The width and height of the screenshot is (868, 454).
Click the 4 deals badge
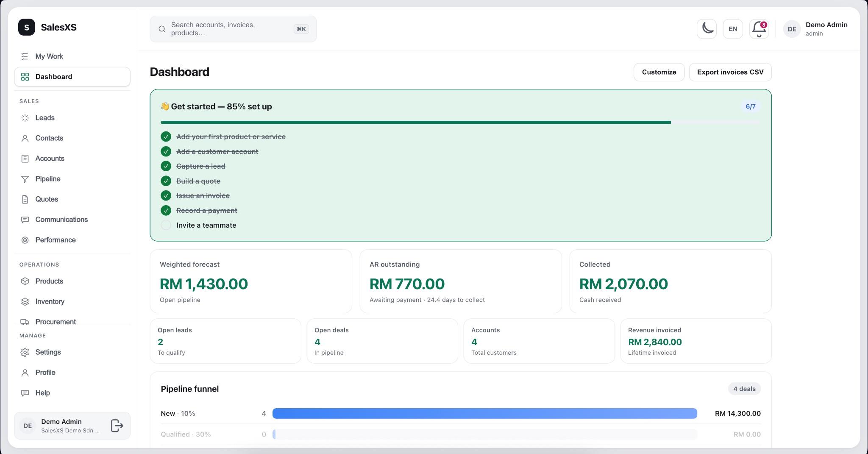744,389
